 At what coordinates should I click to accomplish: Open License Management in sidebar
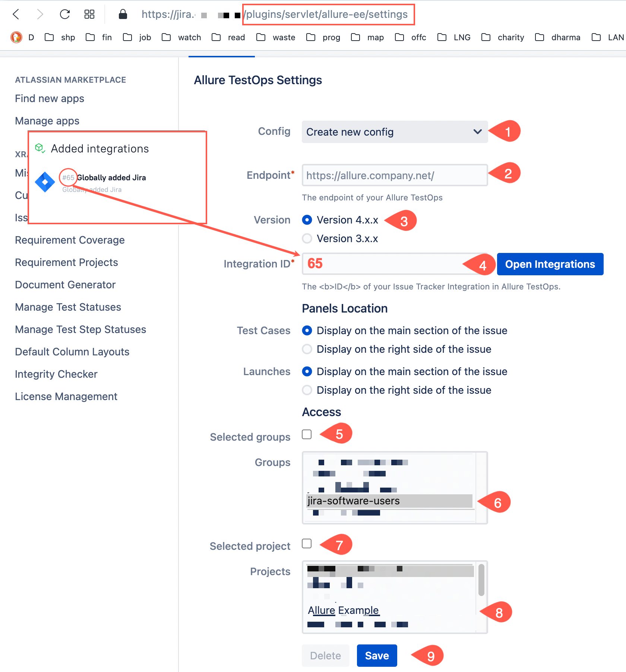tap(66, 396)
